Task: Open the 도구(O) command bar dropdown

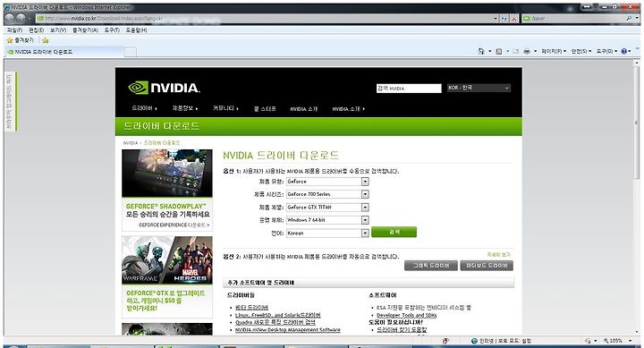Action: [606, 51]
